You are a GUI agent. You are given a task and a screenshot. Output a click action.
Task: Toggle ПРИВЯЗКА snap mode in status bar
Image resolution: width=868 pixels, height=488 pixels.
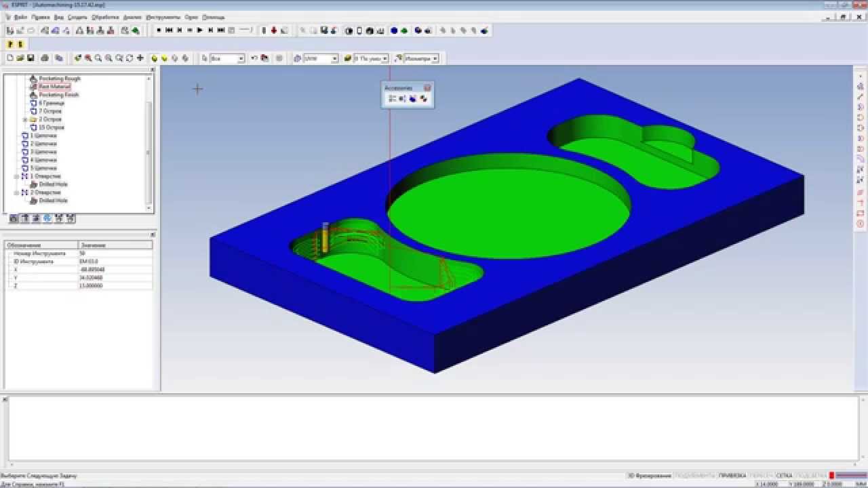click(x=732, y=476)
